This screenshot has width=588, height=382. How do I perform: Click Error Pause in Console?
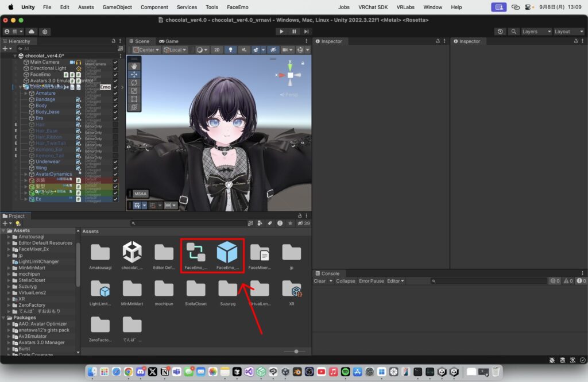coord(371,281)
